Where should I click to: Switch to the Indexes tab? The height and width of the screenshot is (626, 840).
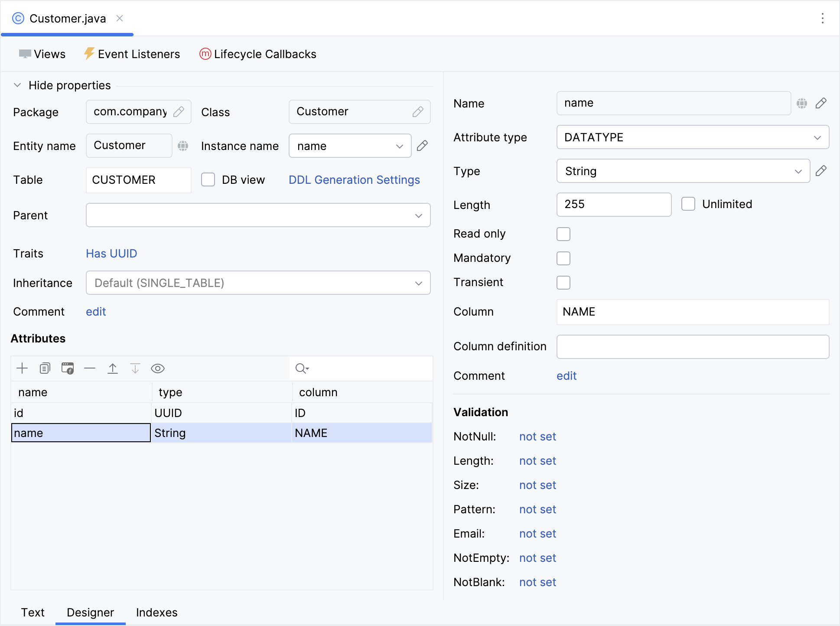156,612
